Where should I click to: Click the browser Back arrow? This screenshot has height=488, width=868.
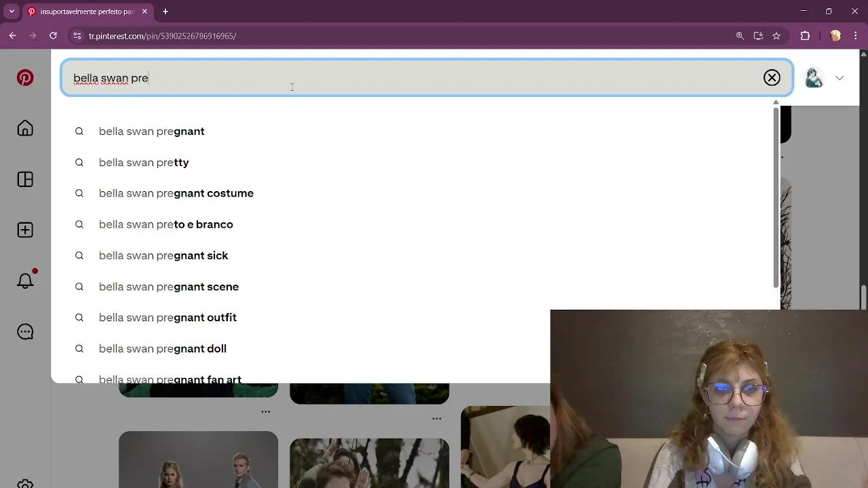click(12, 36)
